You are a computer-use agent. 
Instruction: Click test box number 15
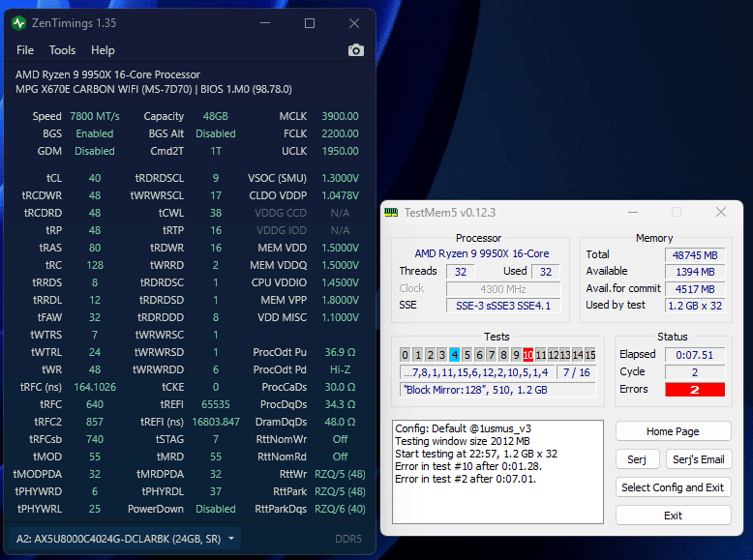tap(590, 355)
